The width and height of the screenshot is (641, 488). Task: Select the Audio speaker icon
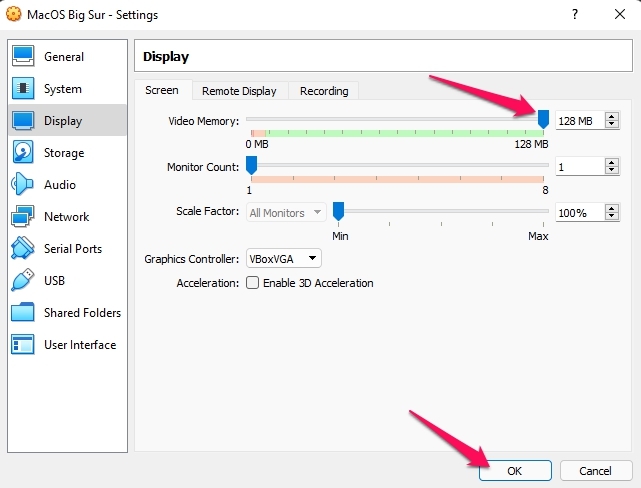(x=23, y=184)
